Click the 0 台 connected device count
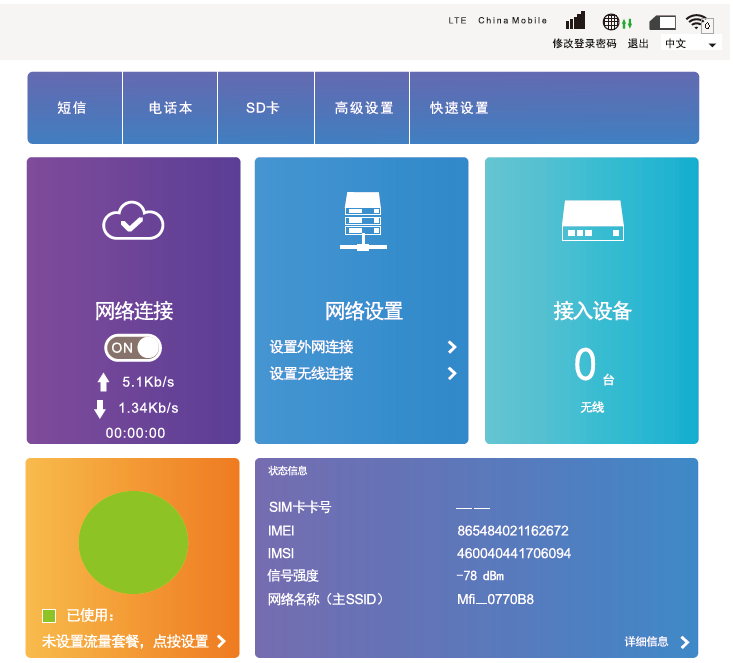733x663 pixels. click(594, 365)
